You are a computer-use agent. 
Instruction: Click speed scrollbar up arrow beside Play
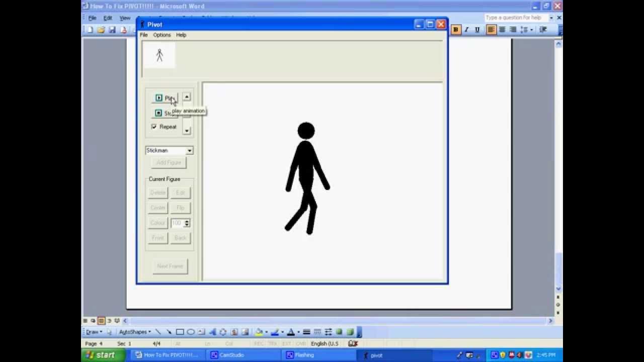coord(187,97)
